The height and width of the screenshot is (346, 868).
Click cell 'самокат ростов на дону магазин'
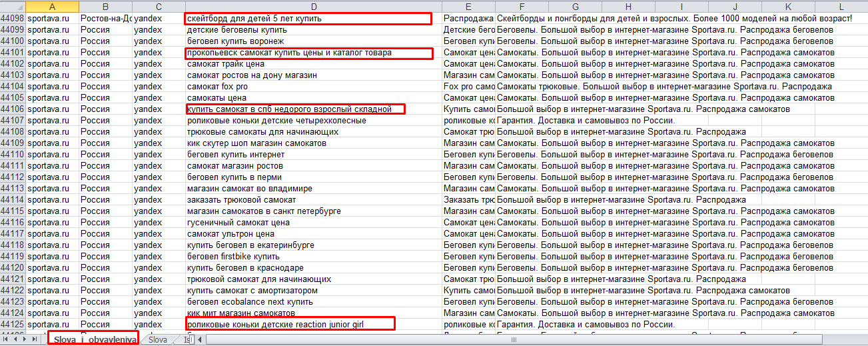click(313, 75)
